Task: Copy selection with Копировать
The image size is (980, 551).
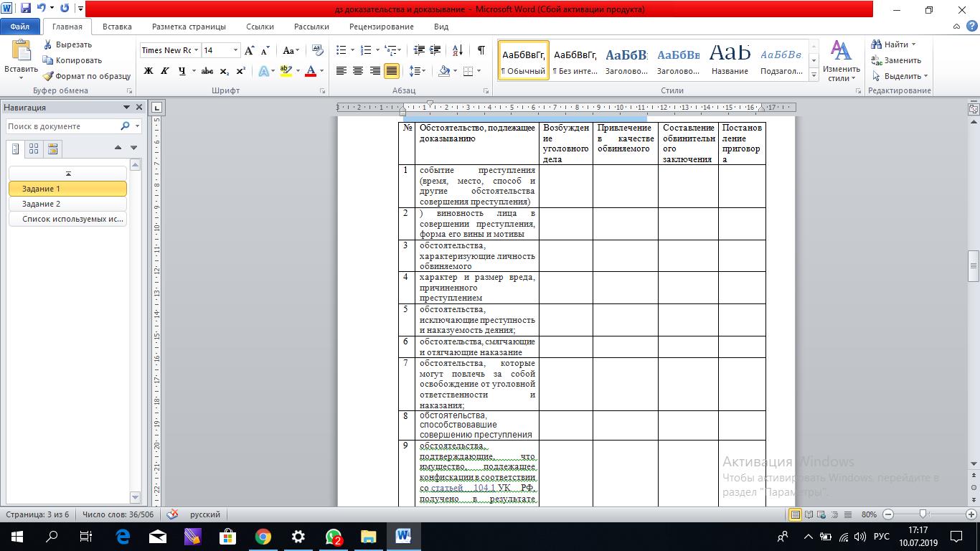Action: (72, 60)
